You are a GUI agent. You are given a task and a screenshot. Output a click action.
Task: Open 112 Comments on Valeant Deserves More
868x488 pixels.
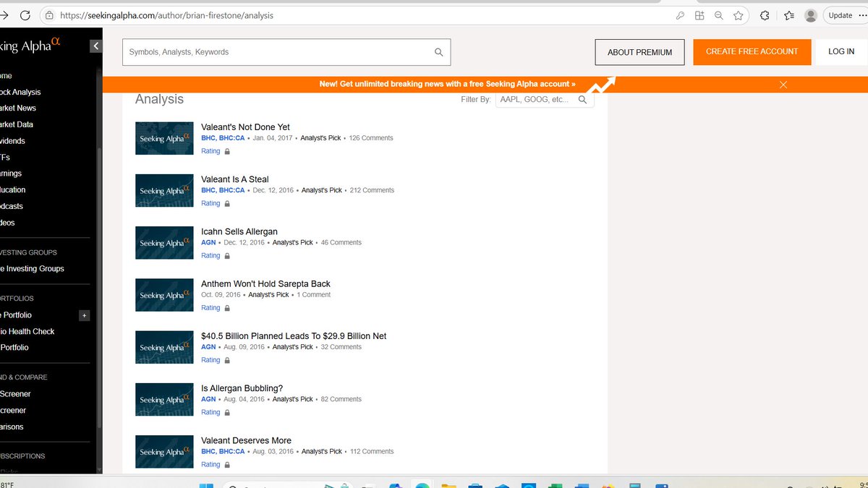[371, 451]
